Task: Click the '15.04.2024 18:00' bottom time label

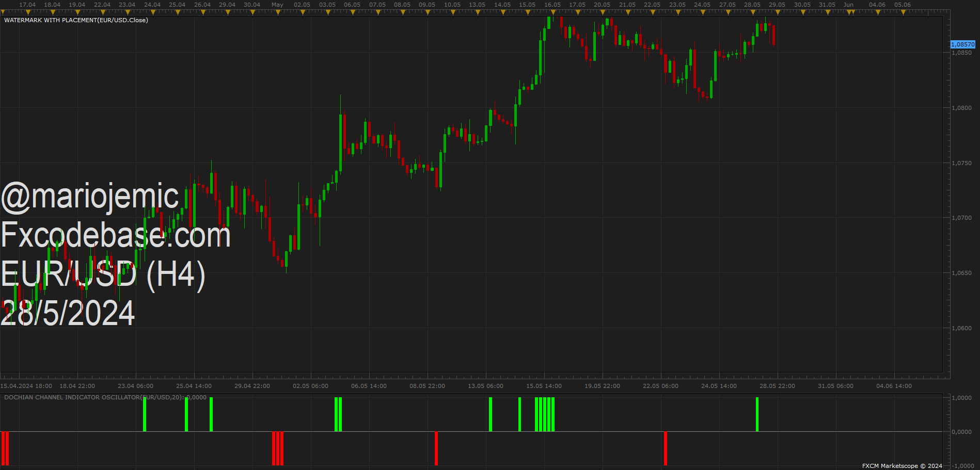Action: (26, 386)
